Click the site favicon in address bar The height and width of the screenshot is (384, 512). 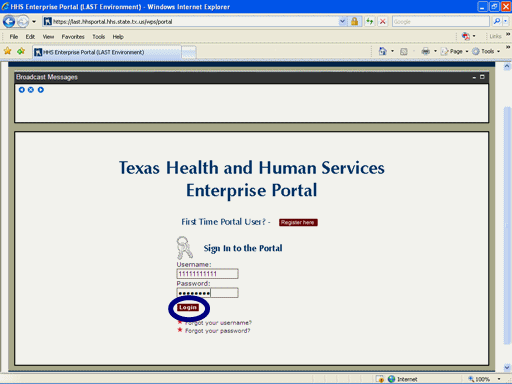click(48, 22)
